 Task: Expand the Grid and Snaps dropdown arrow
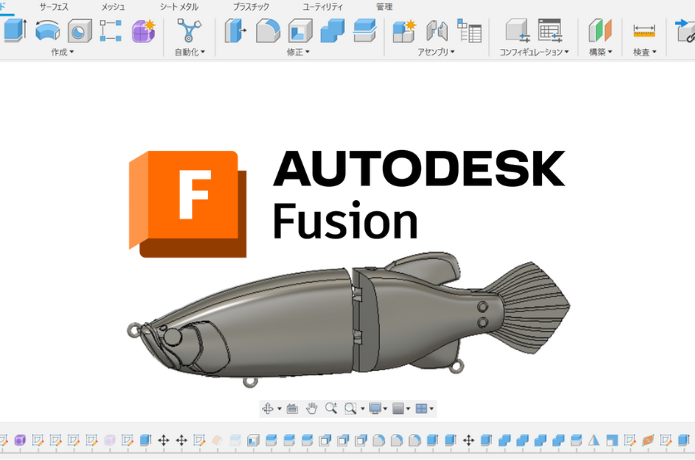pyautogui.click(x=408, y=409)
